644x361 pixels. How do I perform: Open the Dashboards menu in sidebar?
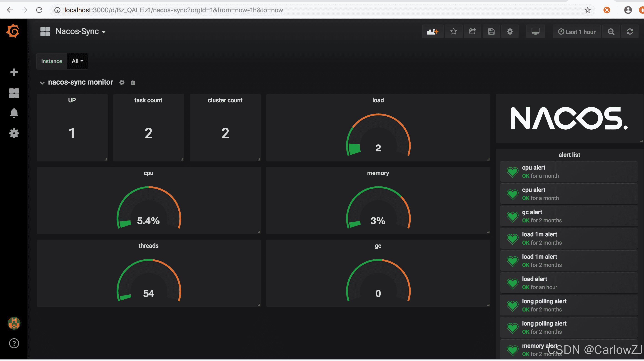coord(14,93)
